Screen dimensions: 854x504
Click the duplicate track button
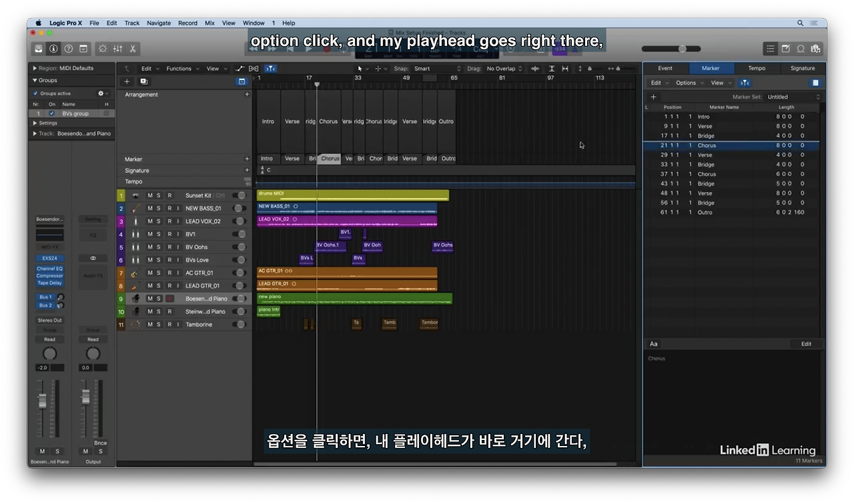143,81
